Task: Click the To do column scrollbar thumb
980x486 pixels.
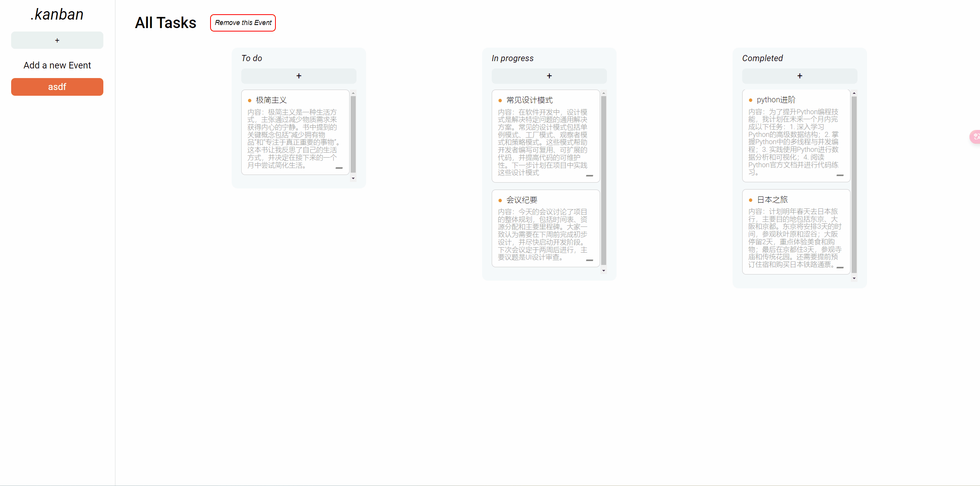Action: 353,135
